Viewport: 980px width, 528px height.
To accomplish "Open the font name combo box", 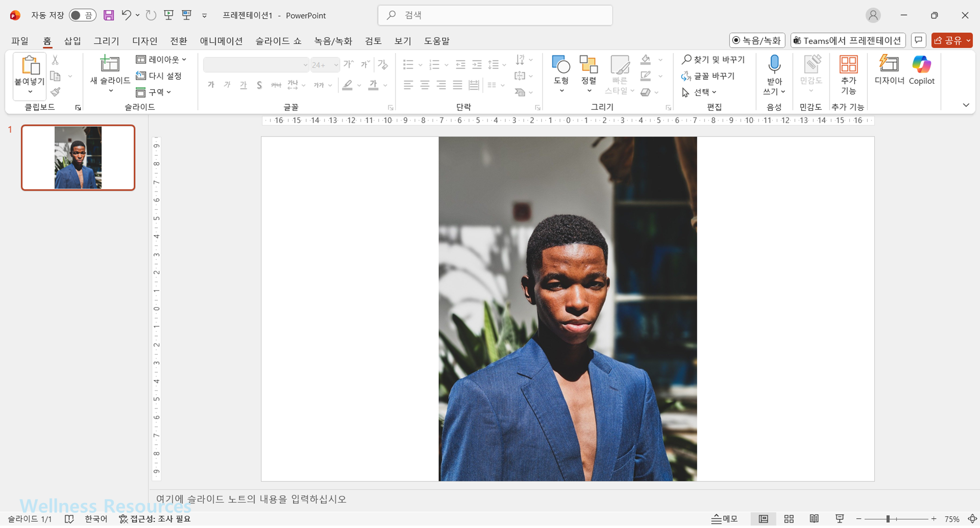I will point(256,65).
